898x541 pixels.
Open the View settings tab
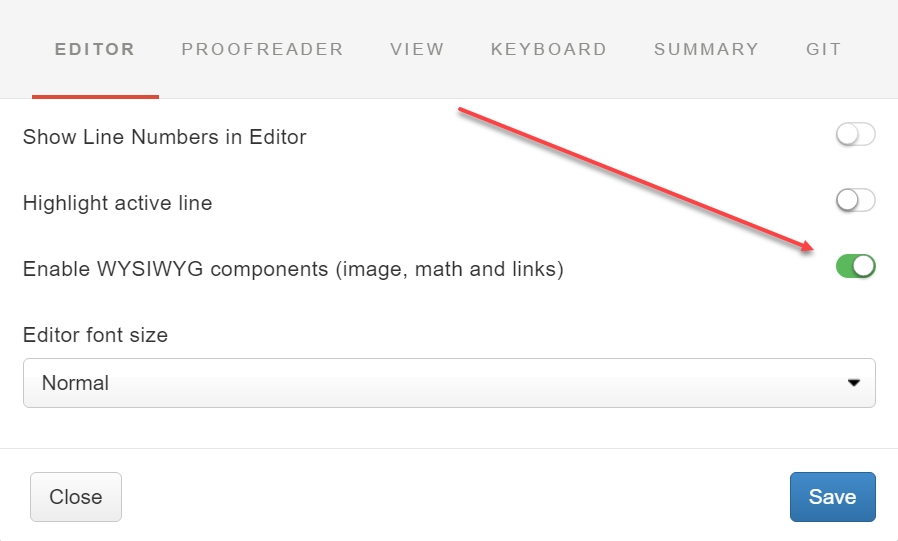pos(417,49)
